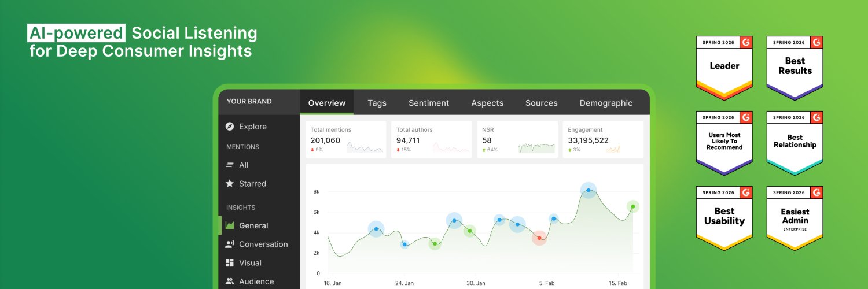Open the Total mentions card
This screenshot has width=868, height=289.
tap(345, 139)
